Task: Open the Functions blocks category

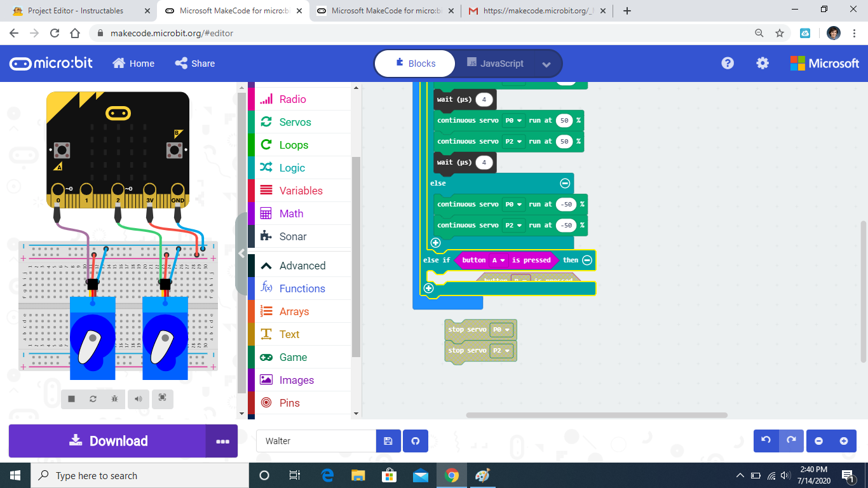Action: (x=299, y=288)
